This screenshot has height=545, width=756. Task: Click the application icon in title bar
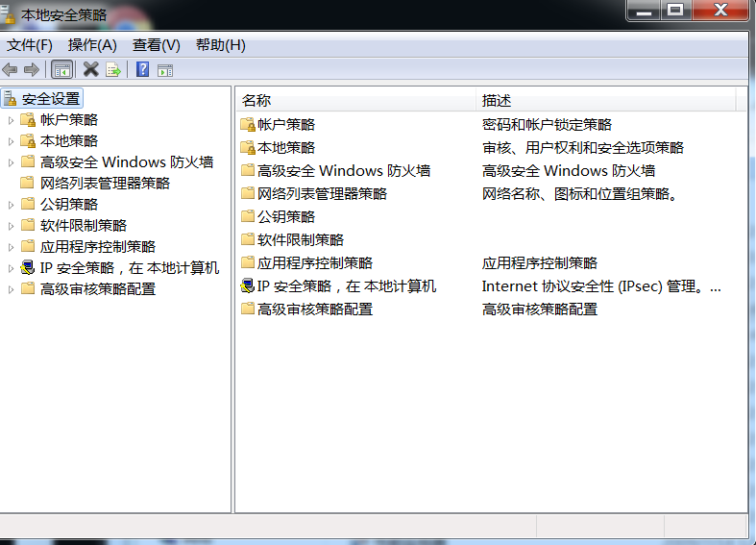coord(8,14)
